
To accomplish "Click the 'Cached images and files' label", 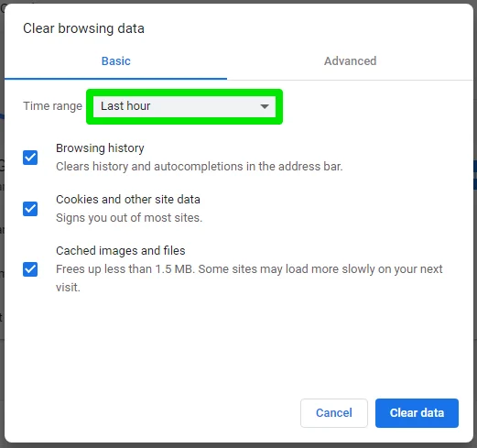I will 121,251.
